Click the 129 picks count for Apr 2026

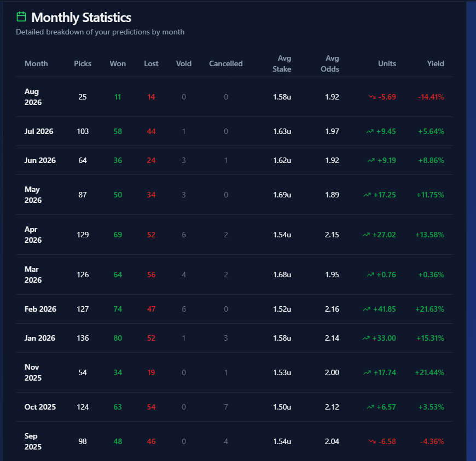click(x=83, y=235)
